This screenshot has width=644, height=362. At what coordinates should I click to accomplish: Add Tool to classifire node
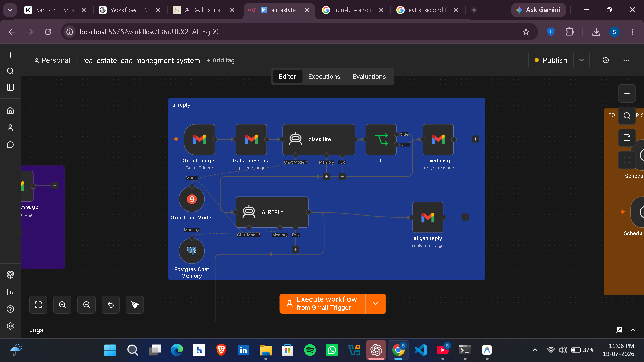[x=342, y=177]
